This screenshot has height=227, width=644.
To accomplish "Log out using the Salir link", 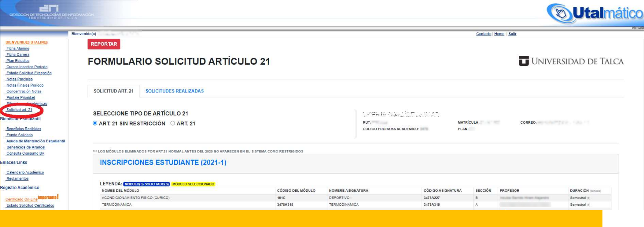I will click(512, 34).
